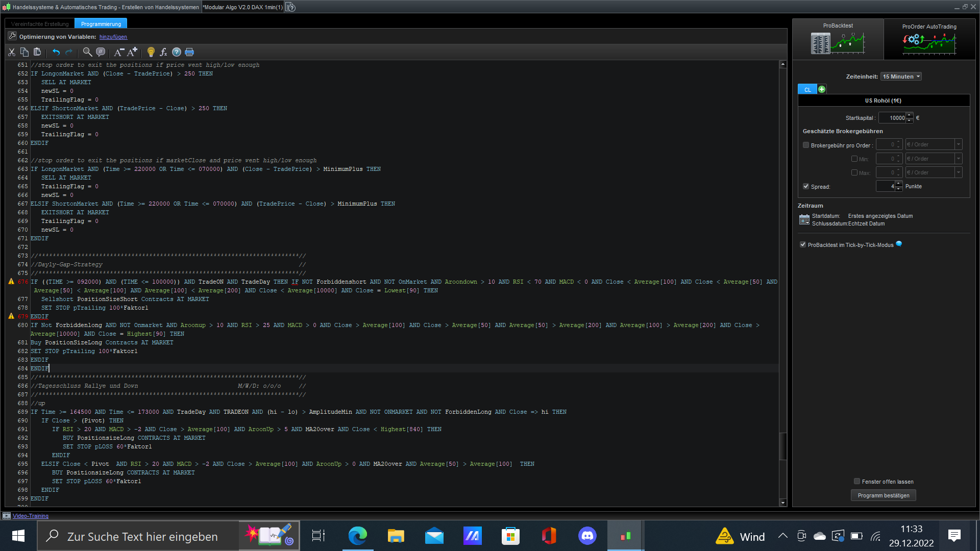Click the print icon in editor toolbar

[x=189, y=52]
